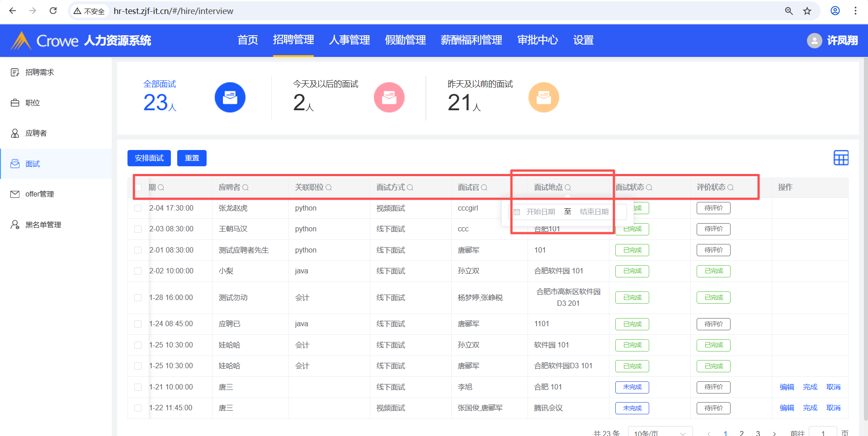Select offer管理 in the sidebar
The width and height of the screenshot is (868, 436).
tap(40, 194)
